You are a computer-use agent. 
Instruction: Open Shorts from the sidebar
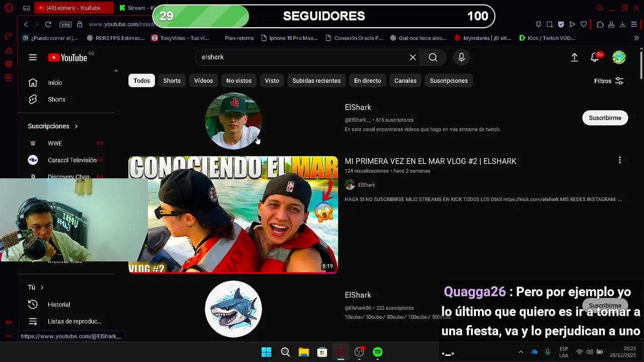56,100
